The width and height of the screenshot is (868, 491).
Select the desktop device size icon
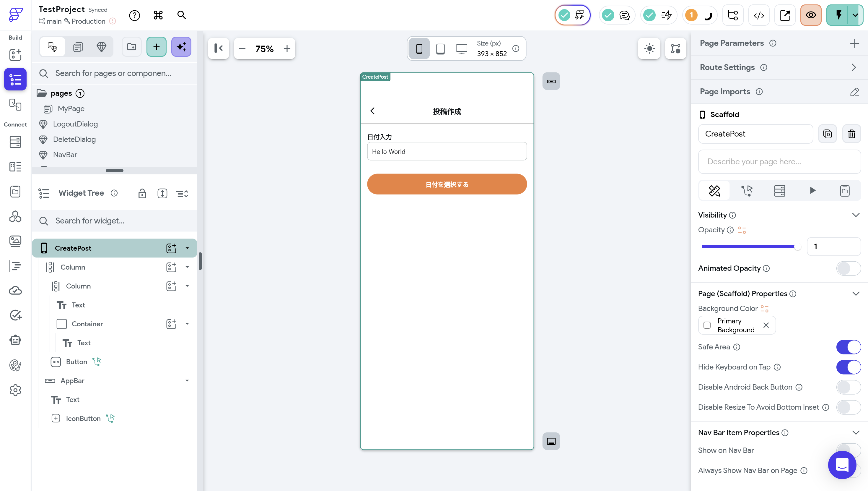(x=461, y=48)
